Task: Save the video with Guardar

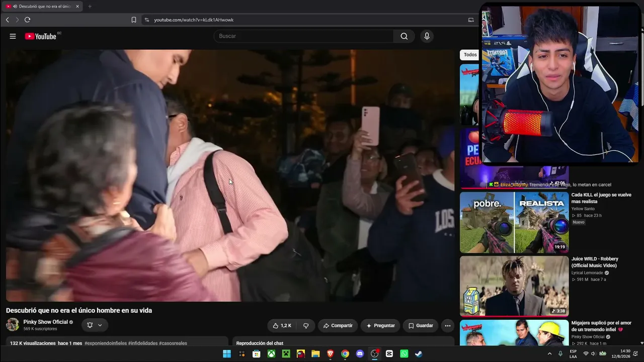Action: [x=421, y=326]
